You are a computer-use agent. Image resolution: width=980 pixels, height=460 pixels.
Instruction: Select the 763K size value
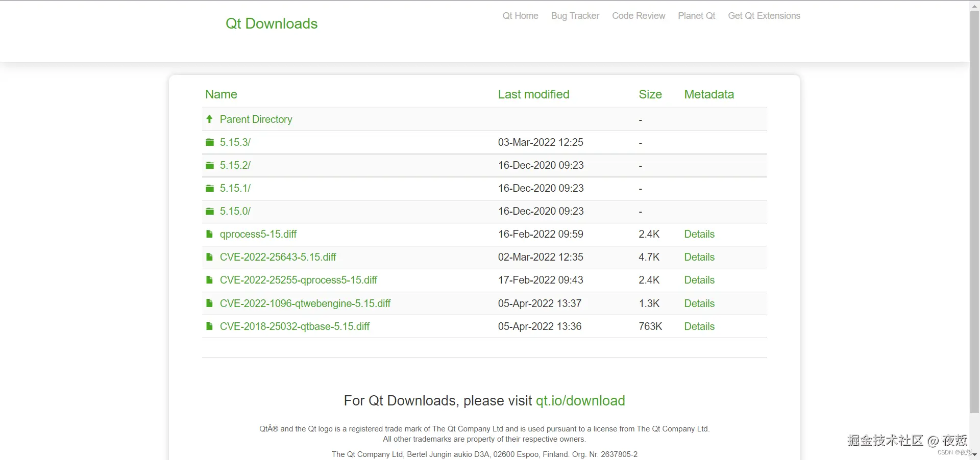coord(650,326)
